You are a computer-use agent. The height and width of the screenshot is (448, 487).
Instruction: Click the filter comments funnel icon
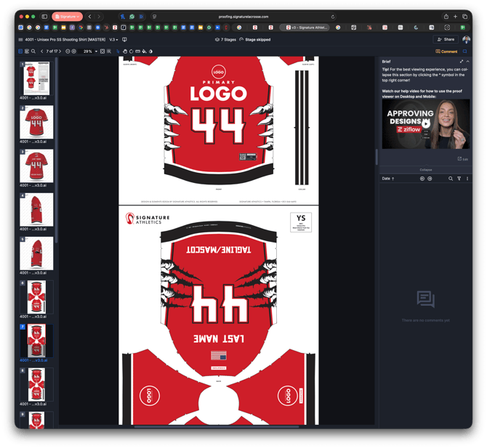[459, 178]
